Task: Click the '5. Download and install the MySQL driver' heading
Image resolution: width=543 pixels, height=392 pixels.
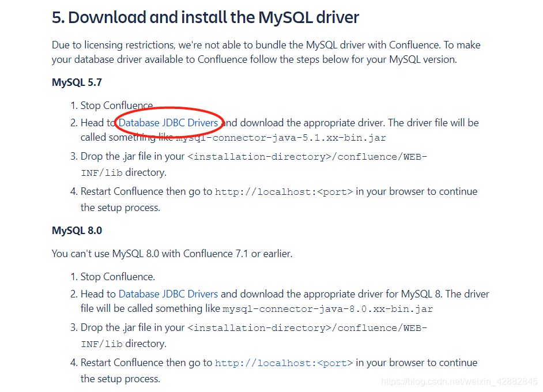Action: [x=205, y=17]
